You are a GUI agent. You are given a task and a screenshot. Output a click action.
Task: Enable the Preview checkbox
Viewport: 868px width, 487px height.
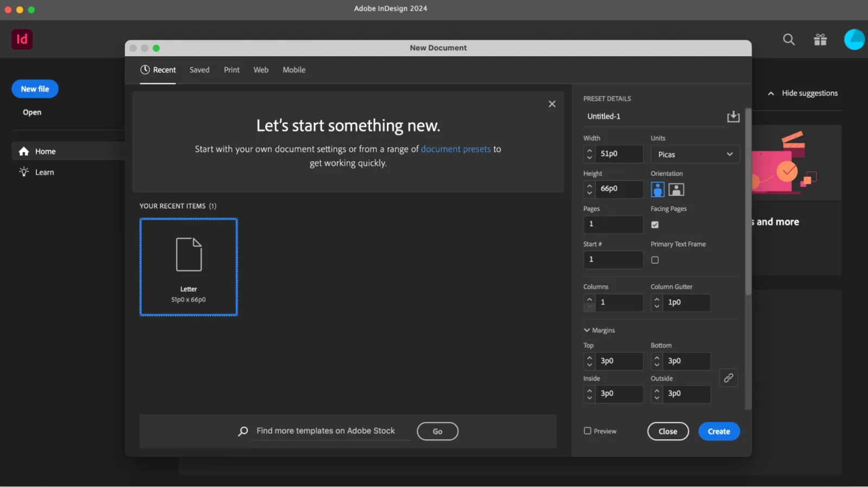[x=588, y=431]
